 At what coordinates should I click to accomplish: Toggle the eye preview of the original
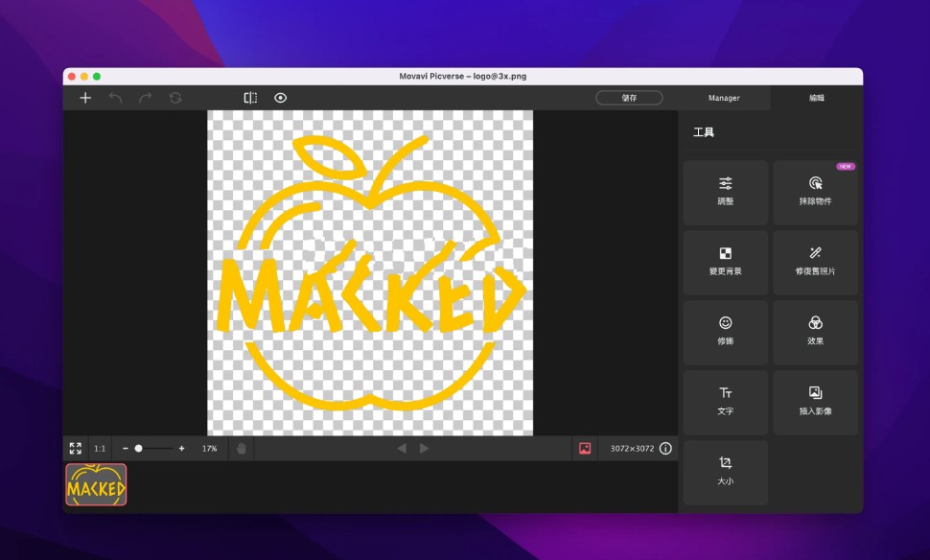click(x=281, y=98)
